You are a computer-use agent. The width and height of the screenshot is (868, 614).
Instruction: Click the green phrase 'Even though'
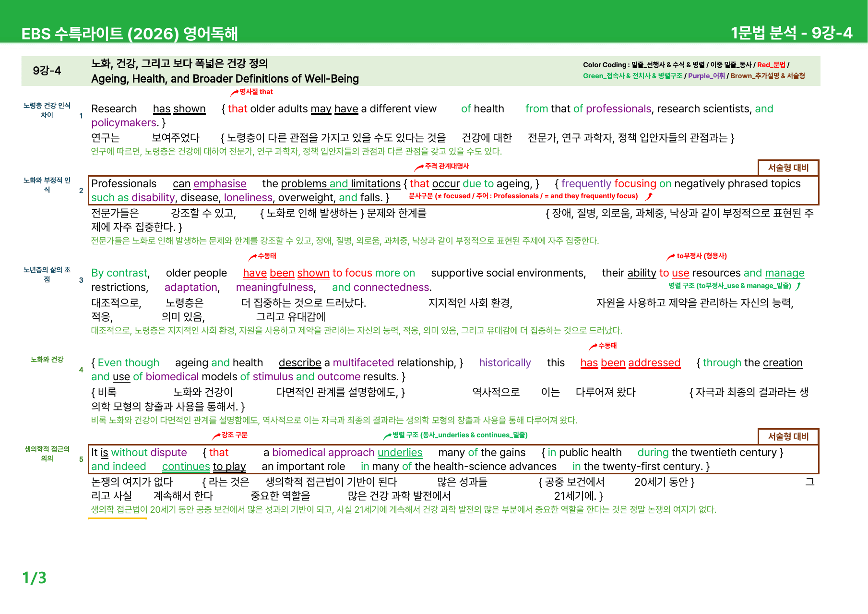coord(129,363)
